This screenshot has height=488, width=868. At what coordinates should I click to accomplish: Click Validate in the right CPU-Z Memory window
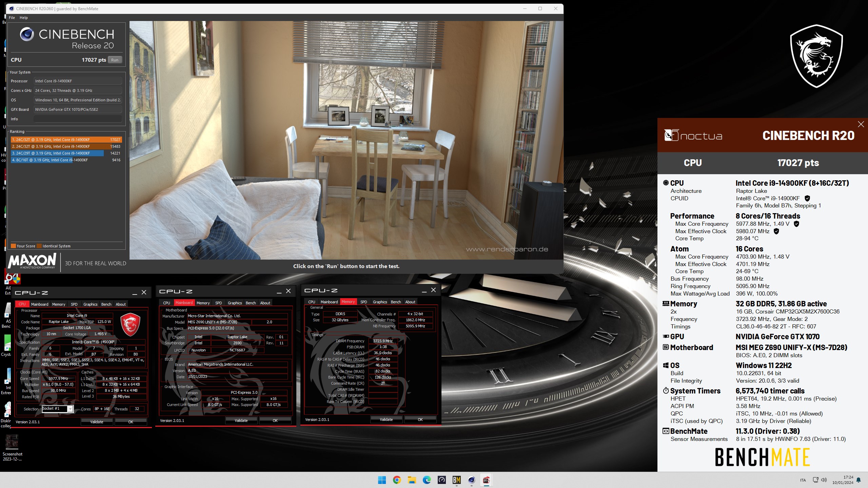click(x=386, y=420)
